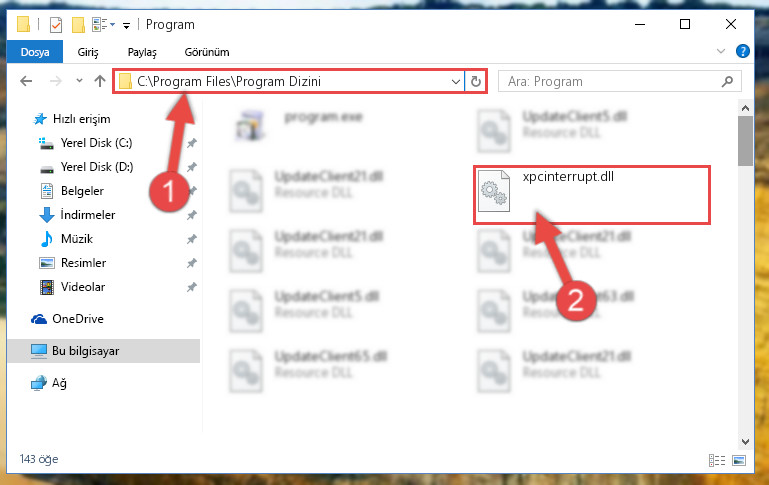Open recent locations dropdown arrow
Image resolution: width=769 pixels, height=485 pixels.
(x=79, y=81)
